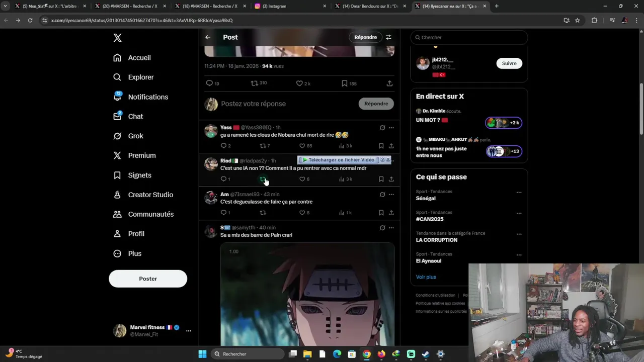Click the greyed Répondre button beside the reply field
Image resolution: width=644 pixels, height=362 pixels.
pos(376,104)
